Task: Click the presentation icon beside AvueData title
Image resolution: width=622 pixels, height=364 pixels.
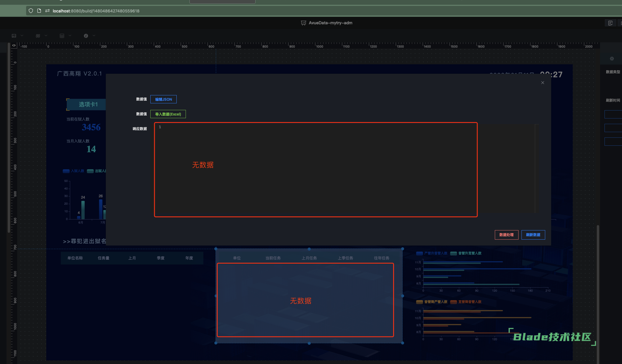Action: (304, 23)
